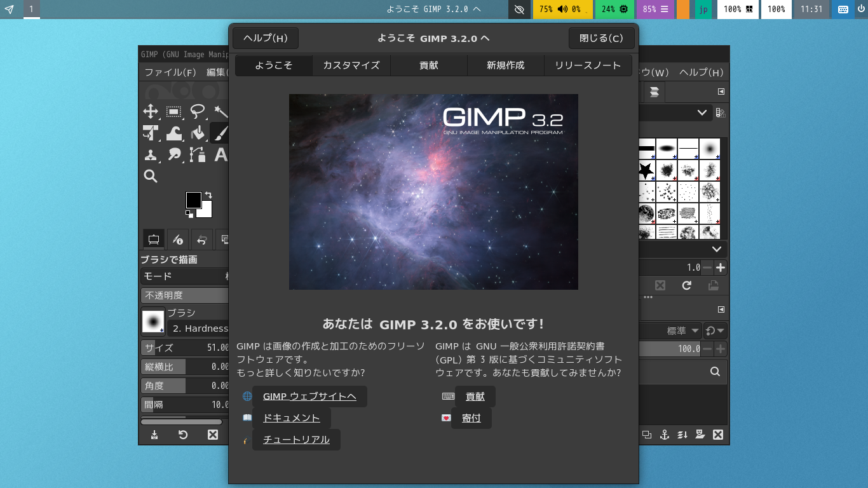Switch to the リリースノート tab
Viewport: 868px width, 488px height.
pos(588,65)
